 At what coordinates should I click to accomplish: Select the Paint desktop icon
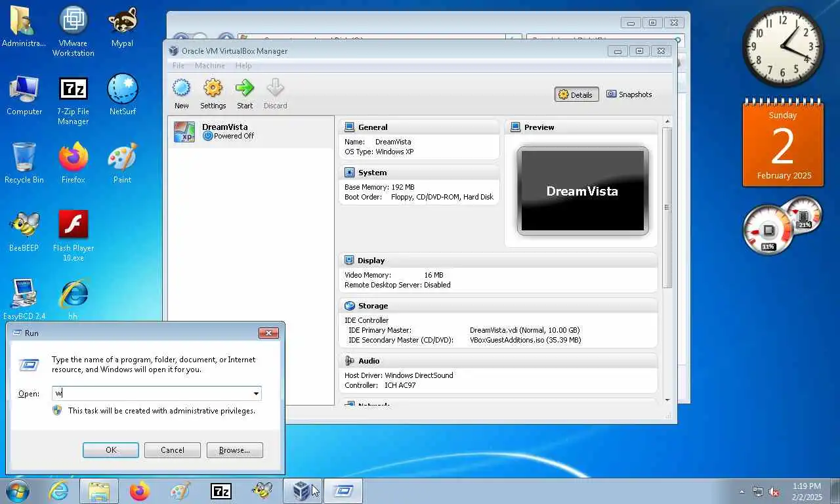tap(122, 164)
